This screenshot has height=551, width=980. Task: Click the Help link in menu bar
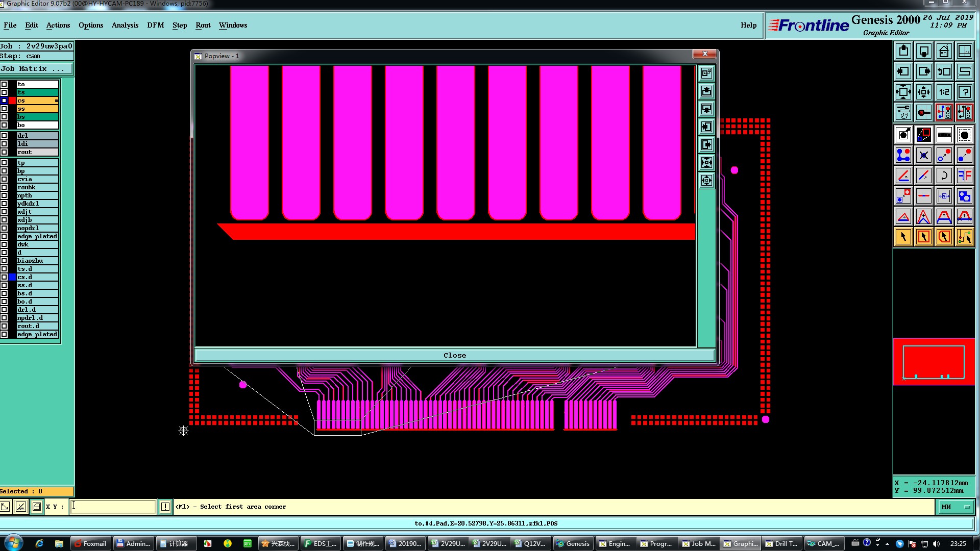(748, 25)
